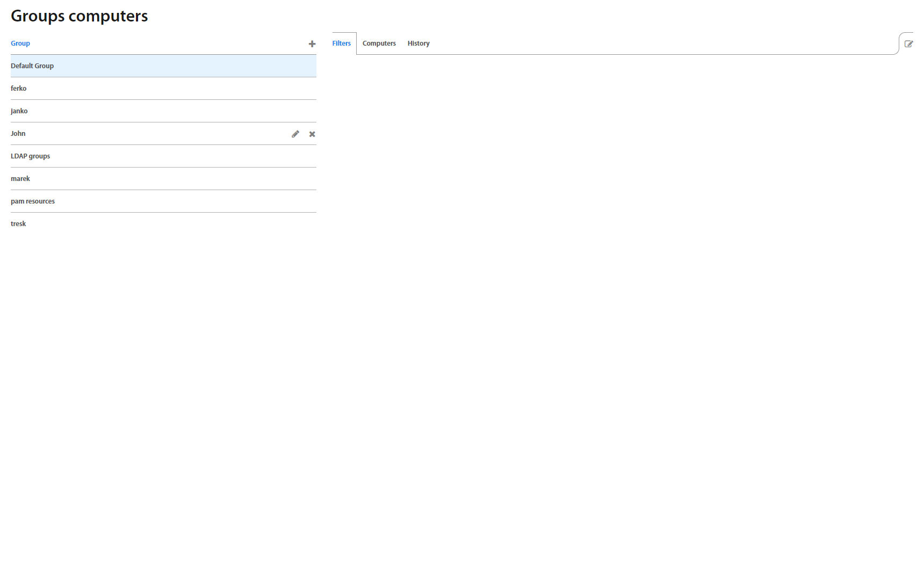Select the Filters tab
924x580 pixels.
(341, 44)
